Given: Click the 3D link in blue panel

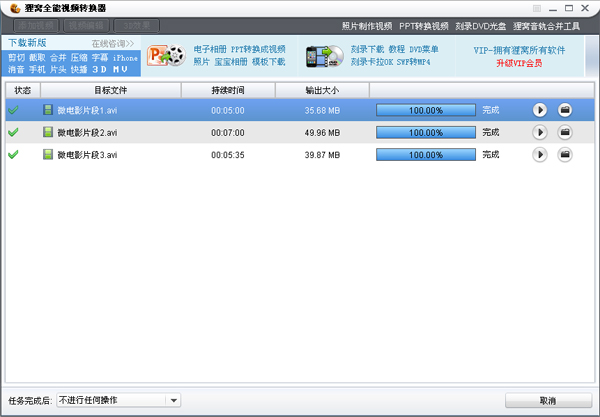Looking at the screenshot, I should click(99, 70).
